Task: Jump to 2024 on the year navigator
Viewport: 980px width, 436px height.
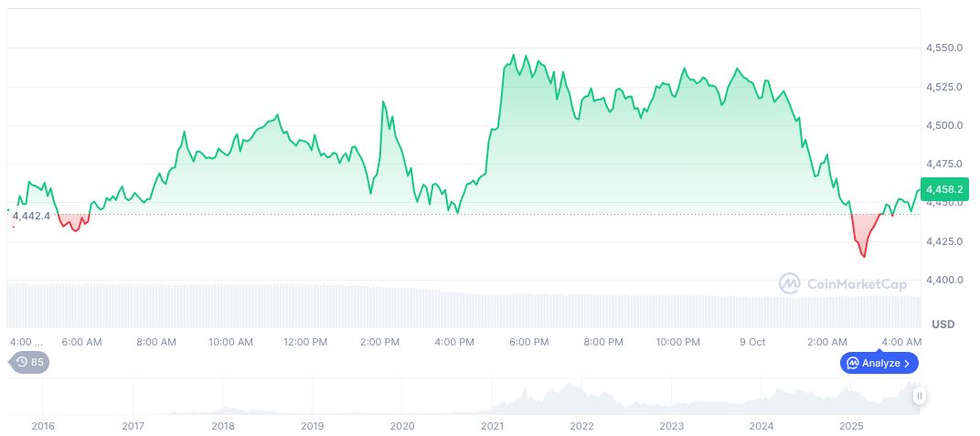Action: coord(762,426)
